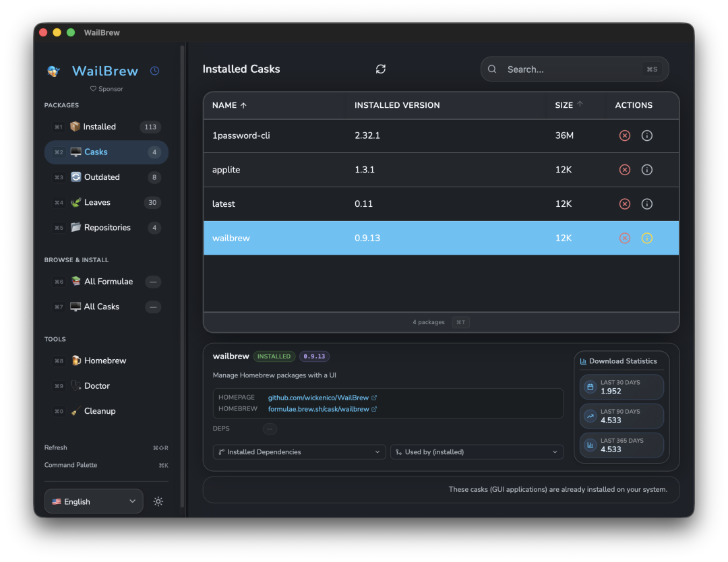Show info for applite
Viewport: 728px width, 562px height.
pyautogui.click(x=646, y=170)
